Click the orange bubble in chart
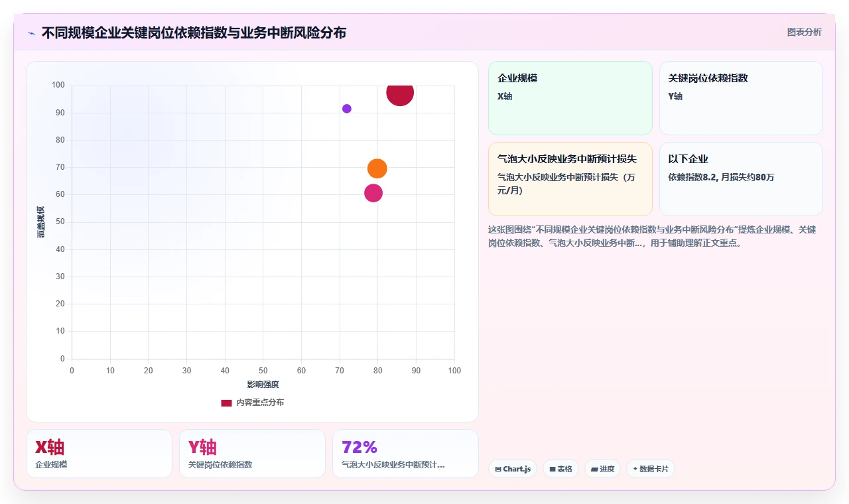 (377, 168)
